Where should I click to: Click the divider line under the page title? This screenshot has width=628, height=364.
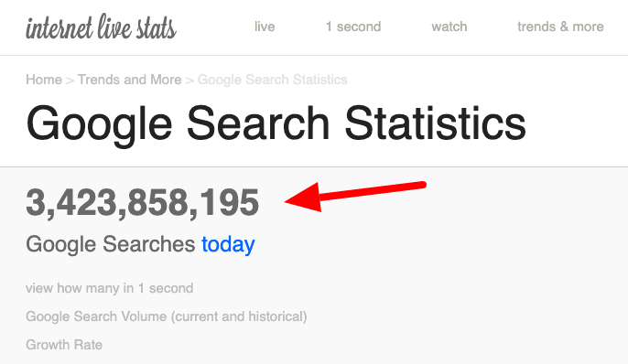(x=314, y=166)
